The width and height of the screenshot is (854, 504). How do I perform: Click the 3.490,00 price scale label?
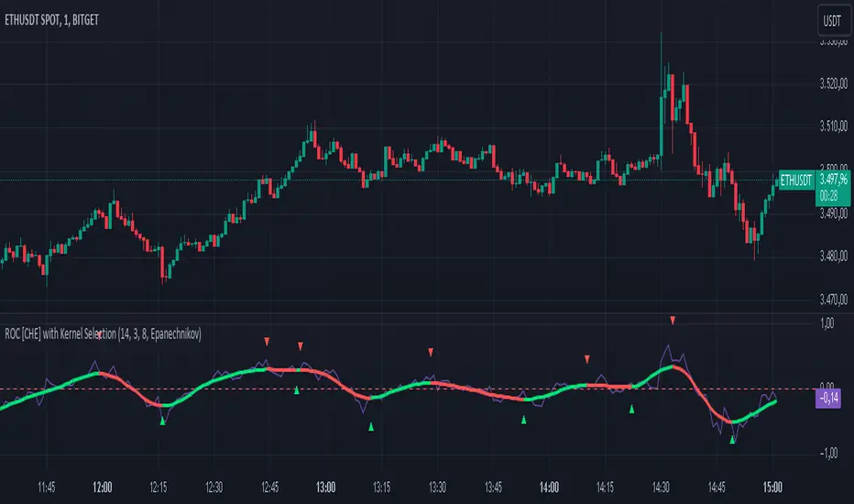point(833,213)
